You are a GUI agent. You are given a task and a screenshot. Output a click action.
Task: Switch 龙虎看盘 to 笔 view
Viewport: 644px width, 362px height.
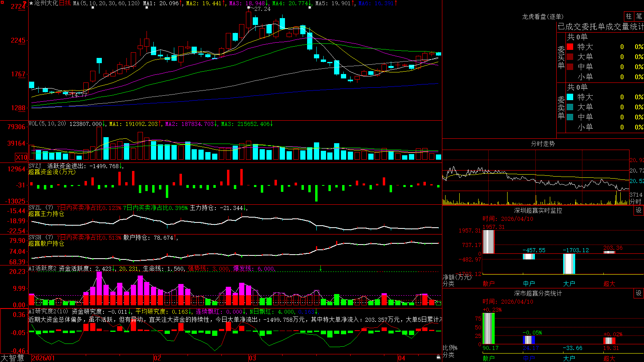[639, 16]
